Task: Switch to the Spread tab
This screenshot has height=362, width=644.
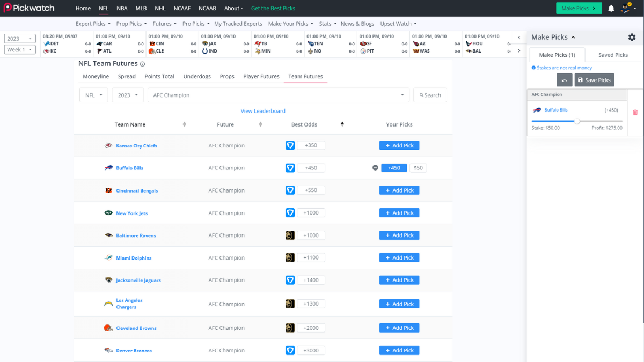Action: coord(127,77)
